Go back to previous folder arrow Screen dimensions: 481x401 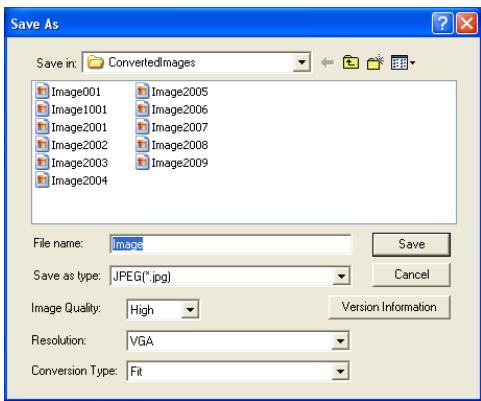tap(327, 62)
